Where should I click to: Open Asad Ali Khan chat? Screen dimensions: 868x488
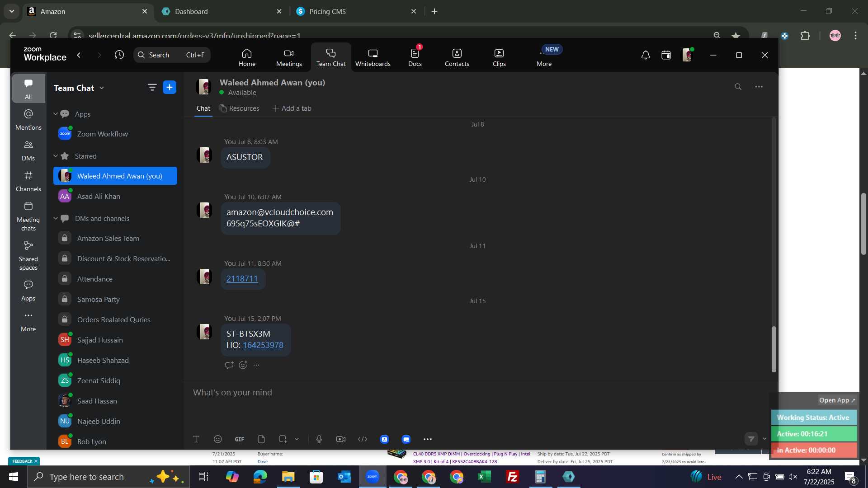(115, 196)
